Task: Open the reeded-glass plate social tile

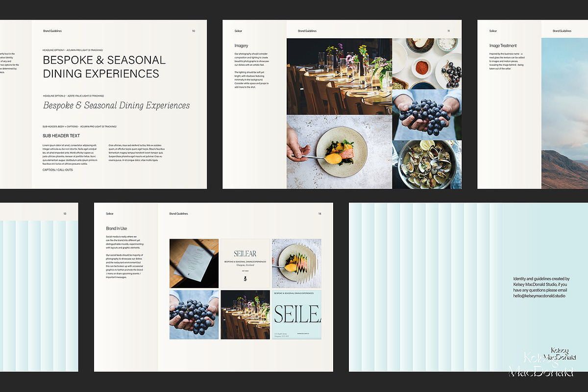Action: point(297,263)
